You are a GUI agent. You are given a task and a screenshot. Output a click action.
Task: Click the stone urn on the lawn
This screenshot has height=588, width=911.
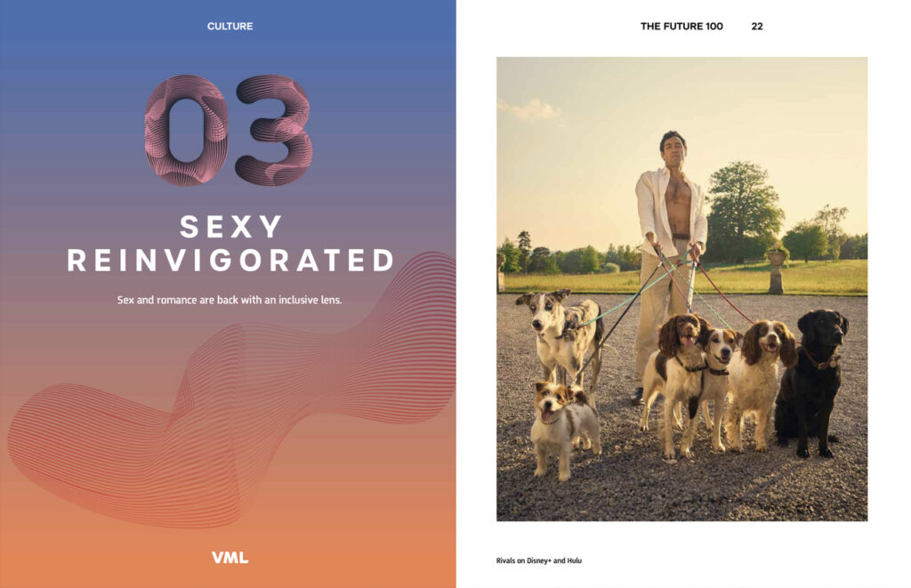click(x=776, y=270)
